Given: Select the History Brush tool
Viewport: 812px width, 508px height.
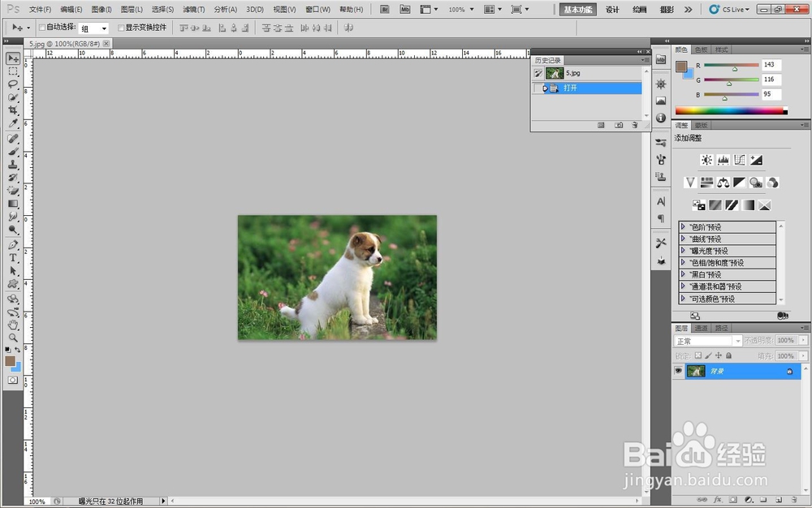Looking at the screenshot, I should pyautogui.click(x=13, y=178).
